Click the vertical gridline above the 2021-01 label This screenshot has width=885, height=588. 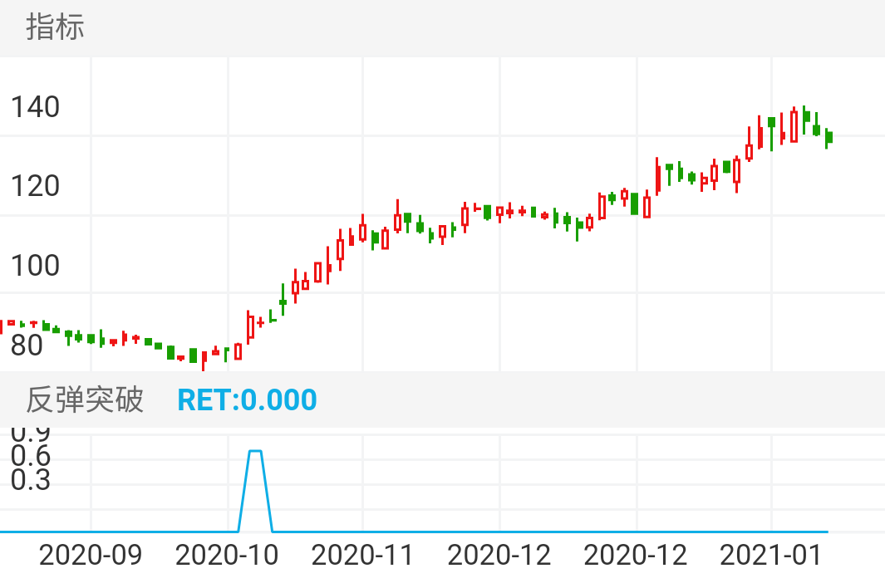tap(772, 249)
